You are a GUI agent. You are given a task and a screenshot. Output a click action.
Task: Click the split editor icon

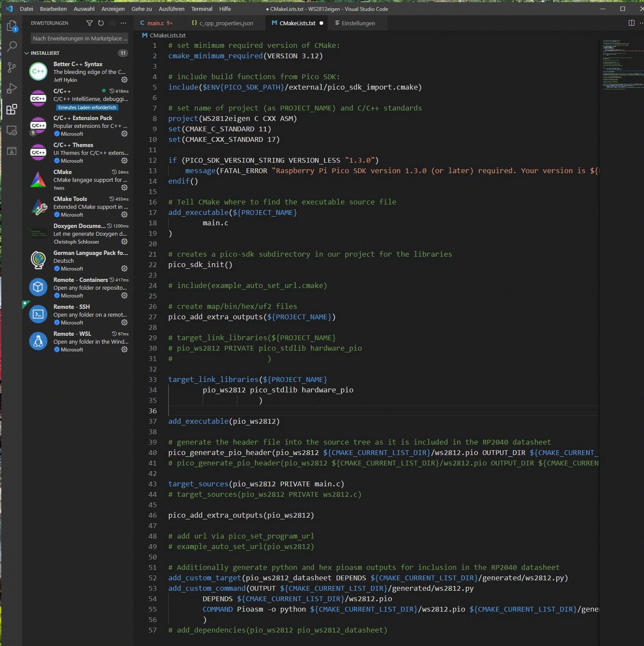tap(631, 23)
